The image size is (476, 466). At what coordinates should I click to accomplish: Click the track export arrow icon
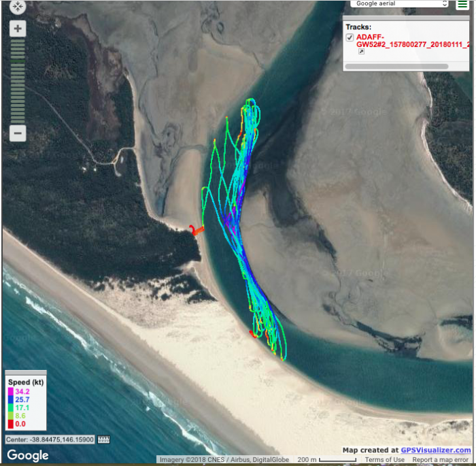(x=361, y=52)
